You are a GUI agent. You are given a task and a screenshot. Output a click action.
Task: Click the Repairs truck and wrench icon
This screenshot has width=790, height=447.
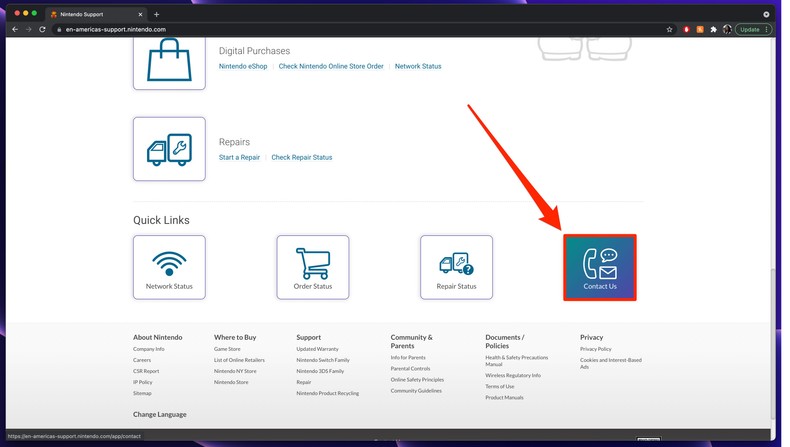pos(169,149)
